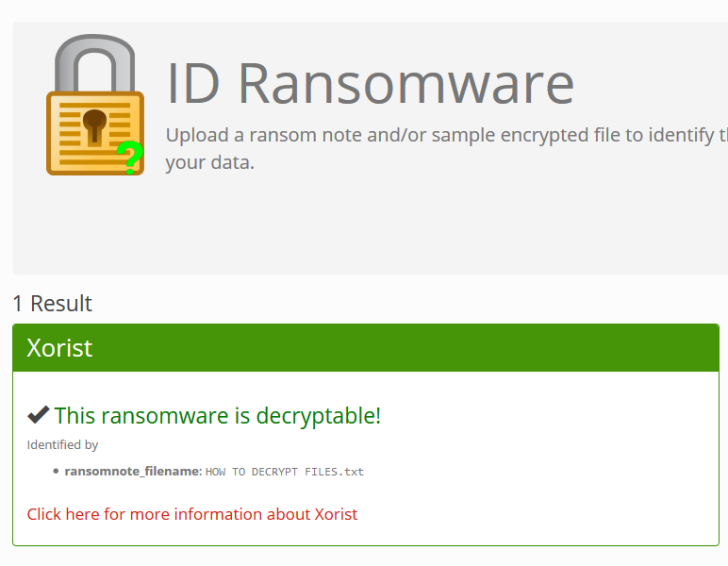The width and height of the screenshot is (728, 566).
Task: Click the keyhole on the padlock logo
Action: coord(94,125)
